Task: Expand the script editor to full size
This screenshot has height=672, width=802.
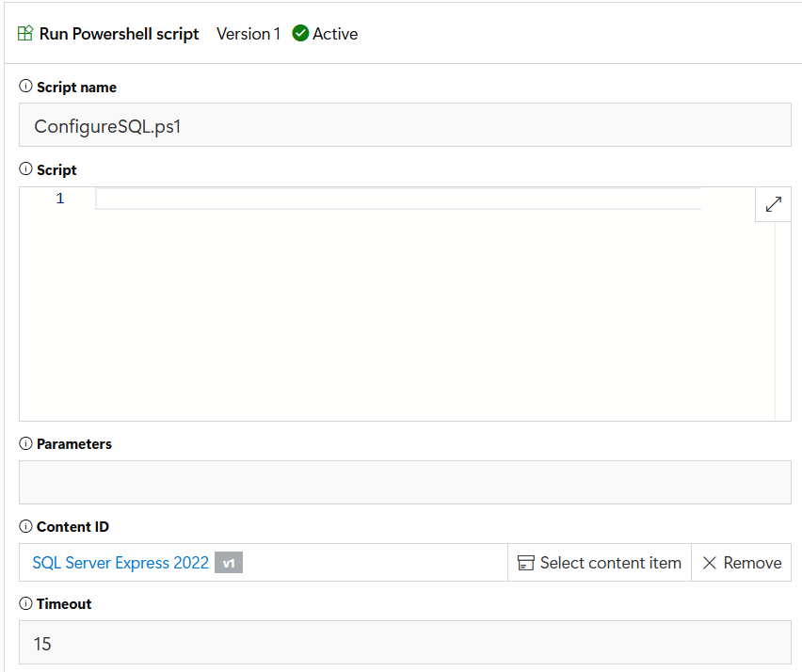Action: pyautogui.click(x=773, y=204)
